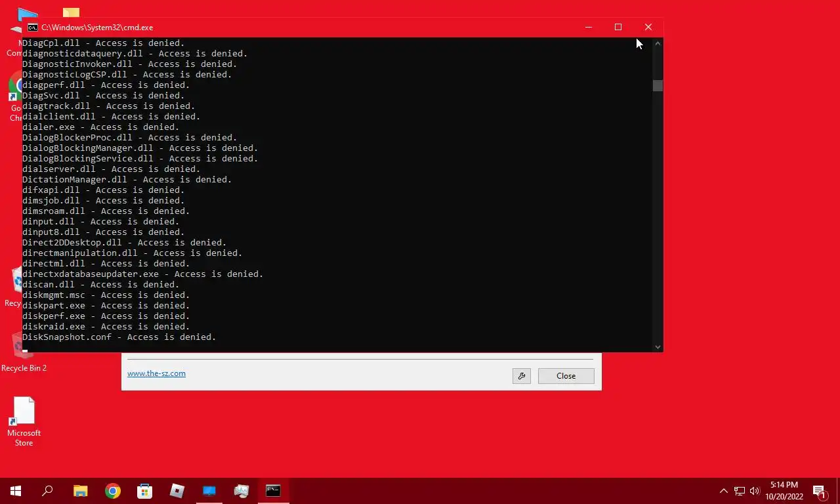Switch to the system tool icon left of cmd
The image size is (840, 504).
(241, 491)
